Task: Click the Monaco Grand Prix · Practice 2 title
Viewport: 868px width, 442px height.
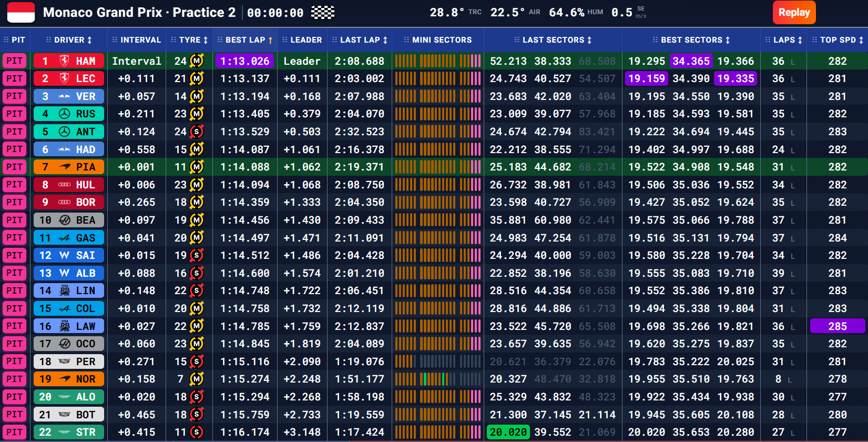Action: coord(139,12)
